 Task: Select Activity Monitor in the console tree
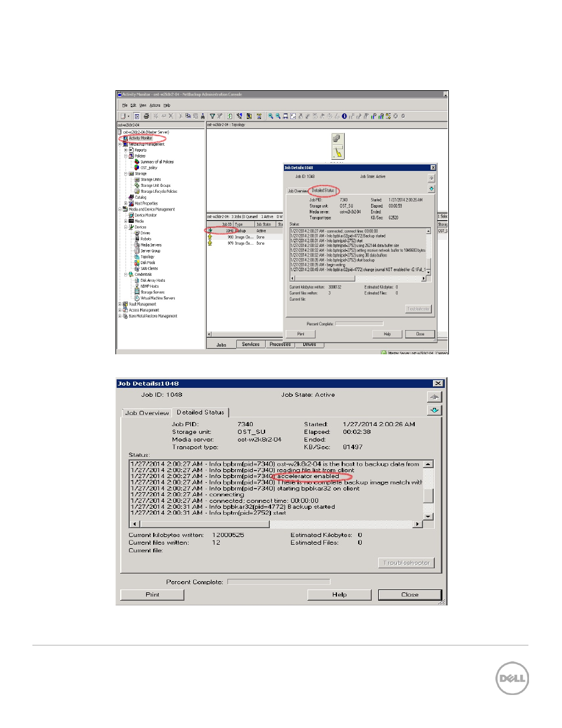140,139
